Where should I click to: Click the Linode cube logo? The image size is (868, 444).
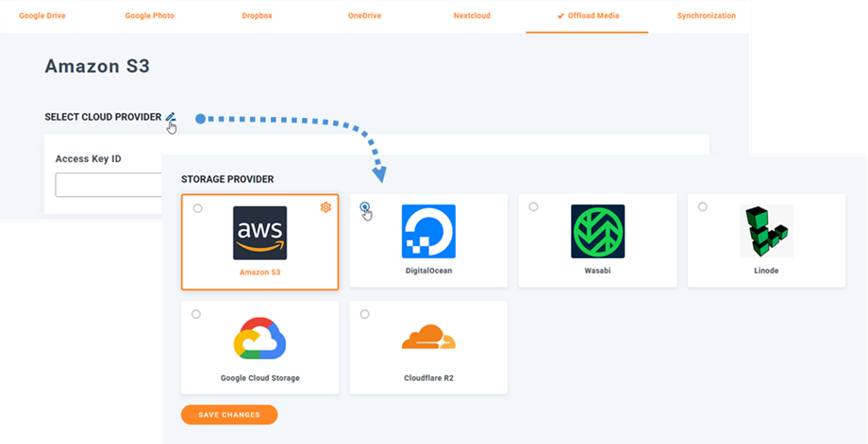click(765, 232)
